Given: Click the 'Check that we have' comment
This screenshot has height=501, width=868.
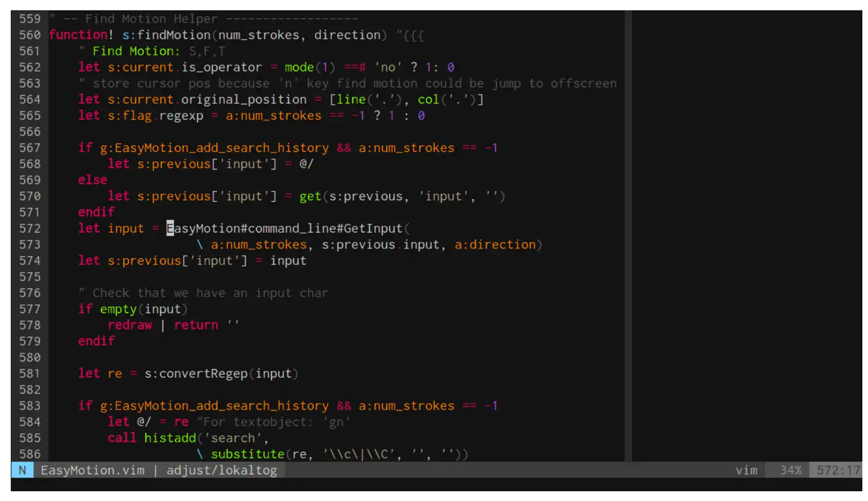Looking at the screenshot, I should tap(203, 293).
